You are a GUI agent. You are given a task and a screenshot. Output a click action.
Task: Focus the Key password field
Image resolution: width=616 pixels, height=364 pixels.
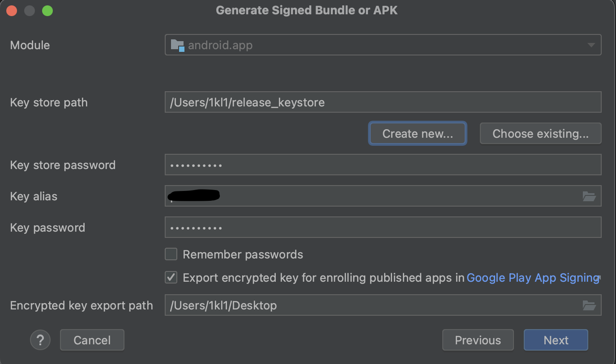(383, 228)
